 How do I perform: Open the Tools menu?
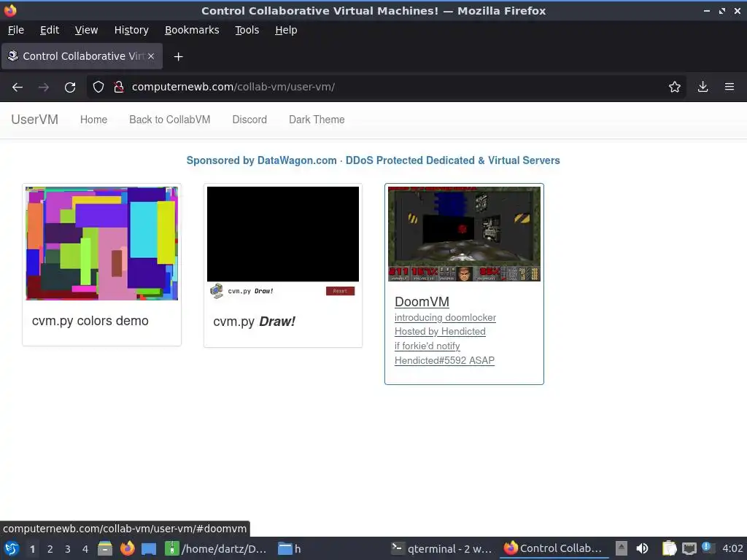point(247,30)
